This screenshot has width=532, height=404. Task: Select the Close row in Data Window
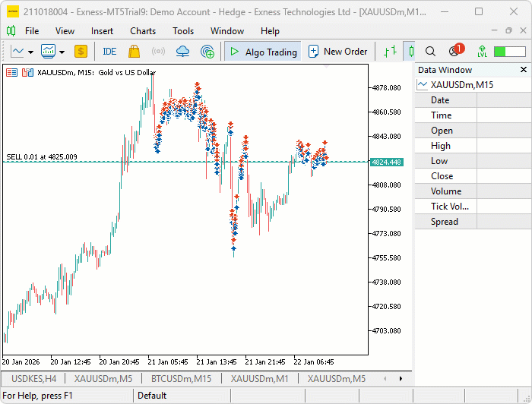pos(473,176)
